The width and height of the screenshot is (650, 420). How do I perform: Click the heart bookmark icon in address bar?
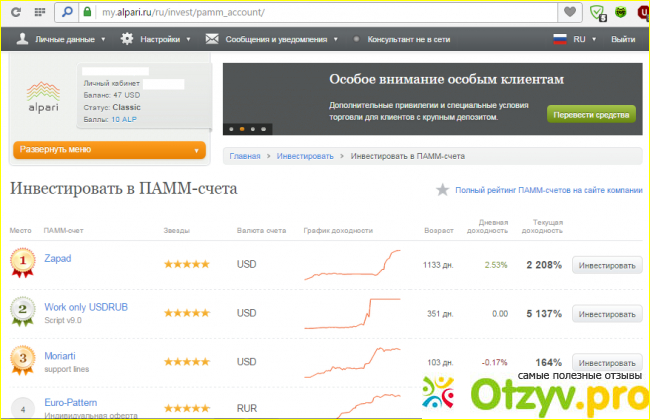(x=570, y=13)
